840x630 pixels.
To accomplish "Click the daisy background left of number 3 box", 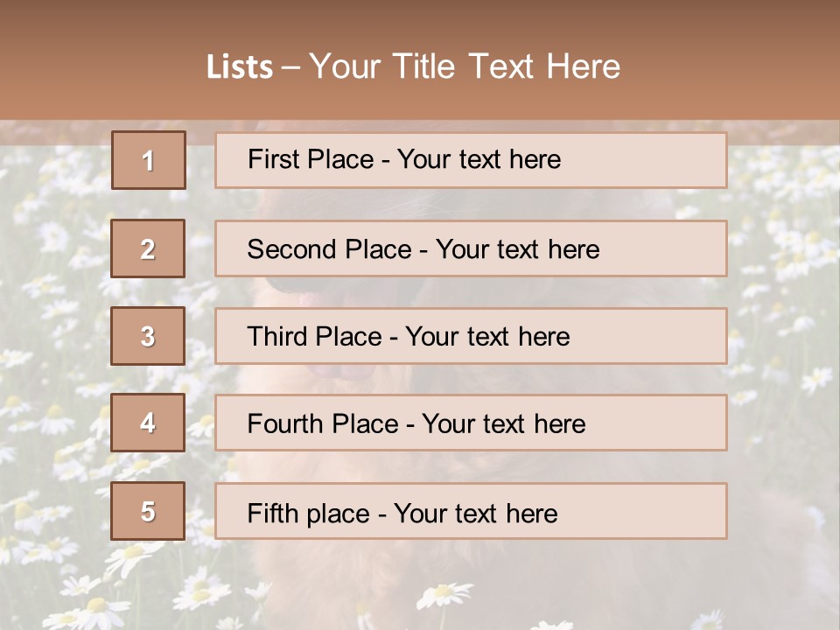I will tap(52, 337).
